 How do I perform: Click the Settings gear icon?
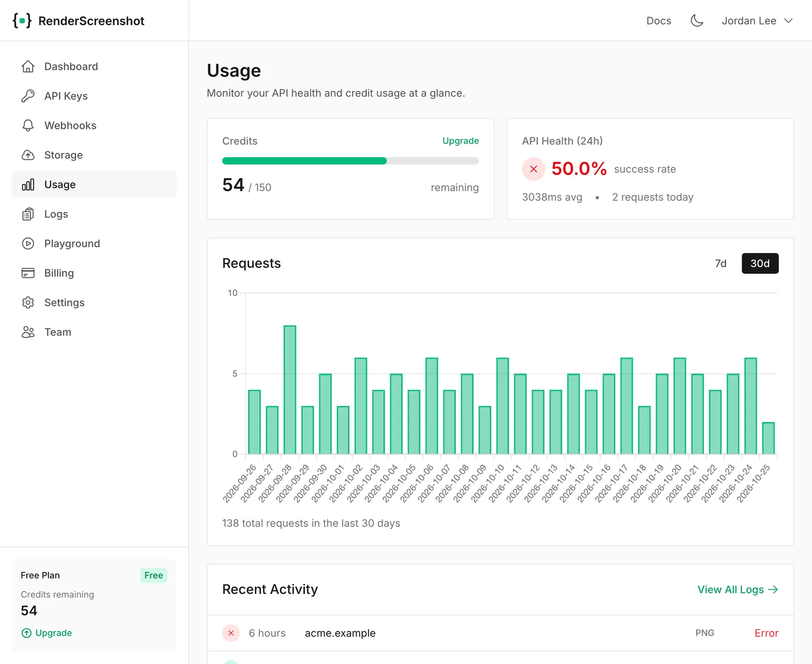click(x=28, y=302)
